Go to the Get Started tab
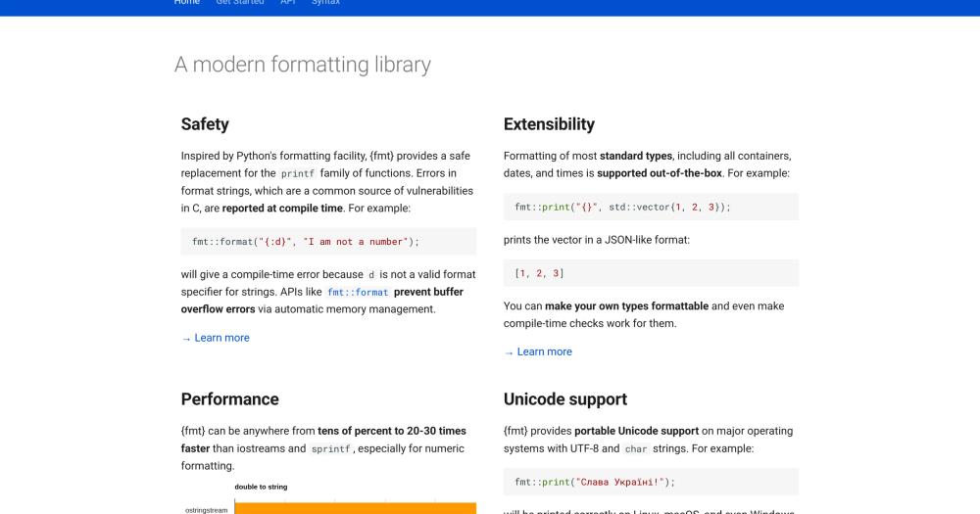 [240, 3]
